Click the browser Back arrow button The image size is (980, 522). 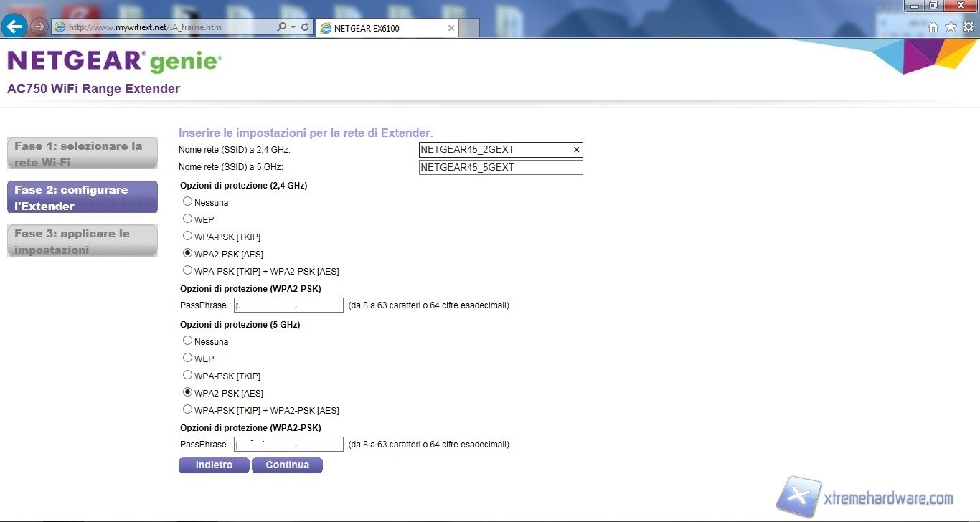pyautogui.click(x=15, y=27)
